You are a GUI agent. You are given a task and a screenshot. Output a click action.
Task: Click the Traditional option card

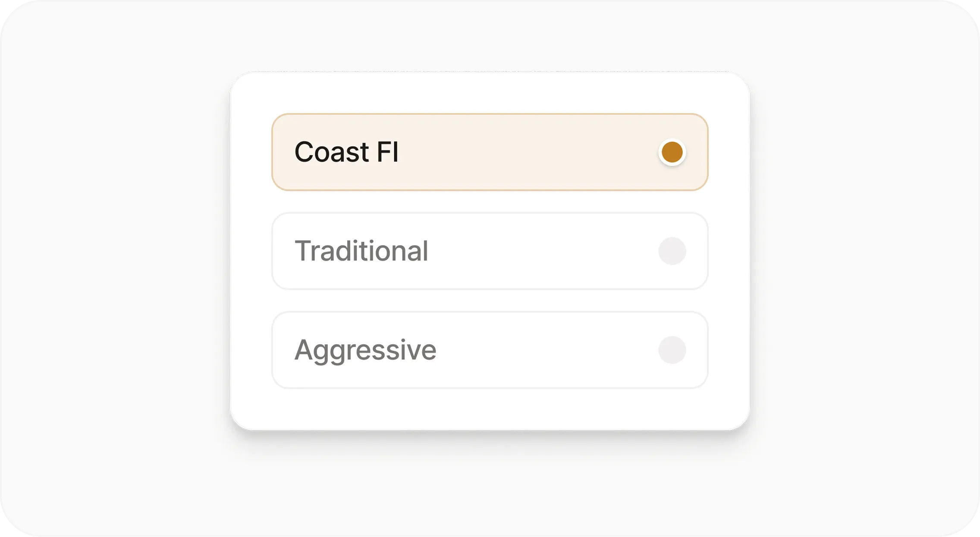490,251
